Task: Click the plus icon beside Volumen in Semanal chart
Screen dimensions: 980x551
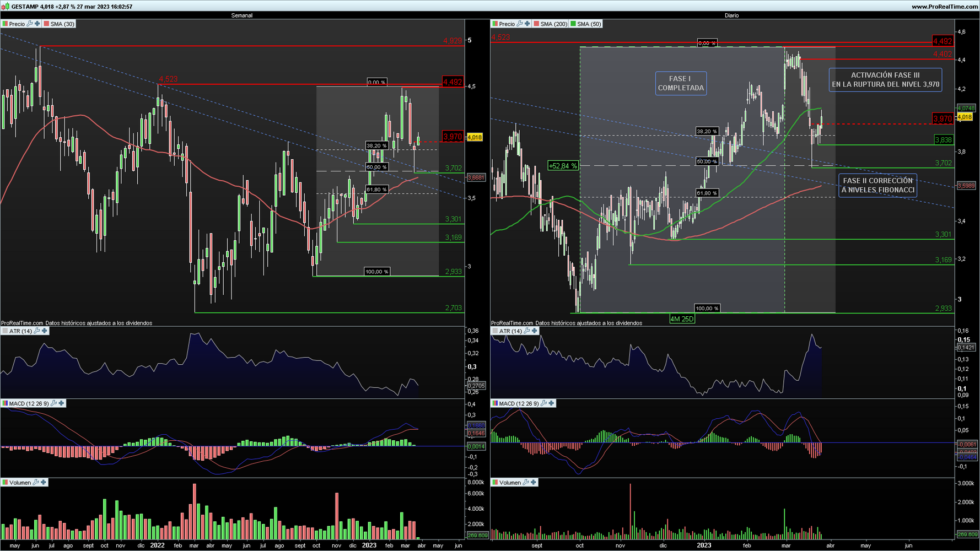Action: [x=44, y=482]
